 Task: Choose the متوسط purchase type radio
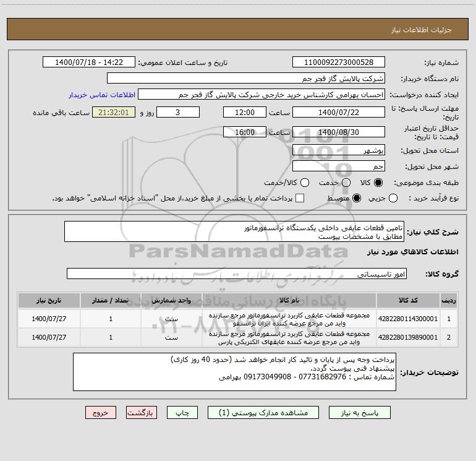point(357,198)
